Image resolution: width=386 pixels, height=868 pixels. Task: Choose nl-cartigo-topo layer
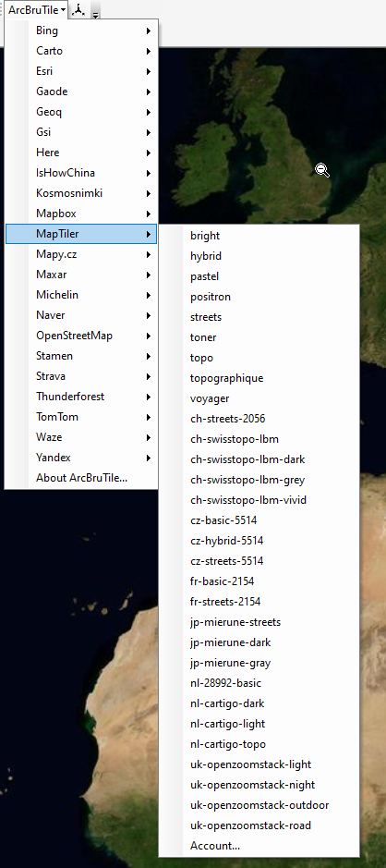pos(259,744)
